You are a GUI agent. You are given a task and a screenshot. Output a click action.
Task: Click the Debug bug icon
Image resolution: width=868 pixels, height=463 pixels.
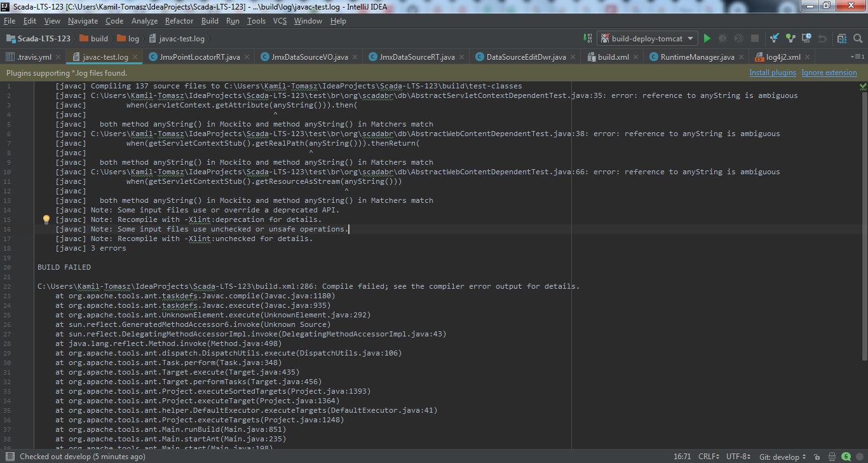click(723, 39)
